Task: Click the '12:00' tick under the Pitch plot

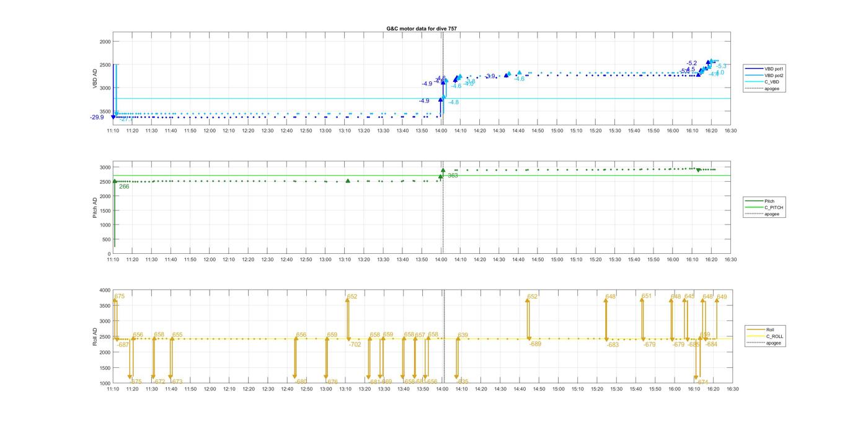Action: coord(210,260)
